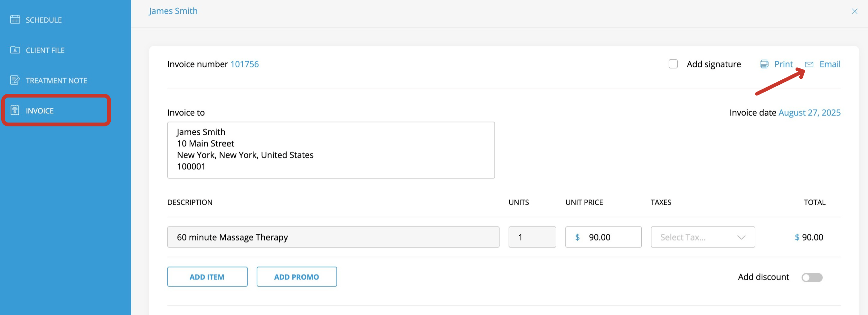Close the James Smith panel
Viewport: 868px width, 315px height.
(x=854, y=11)
